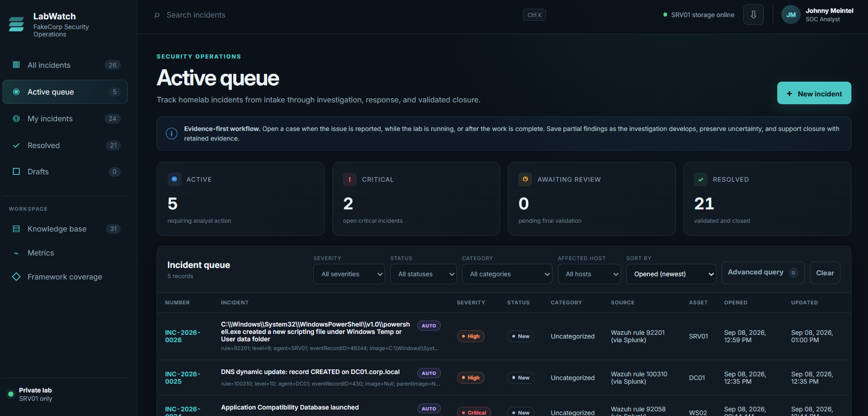This screenshot has height=416, width=868.
Task: Create a New incident
Action: [x=814, y=93]
